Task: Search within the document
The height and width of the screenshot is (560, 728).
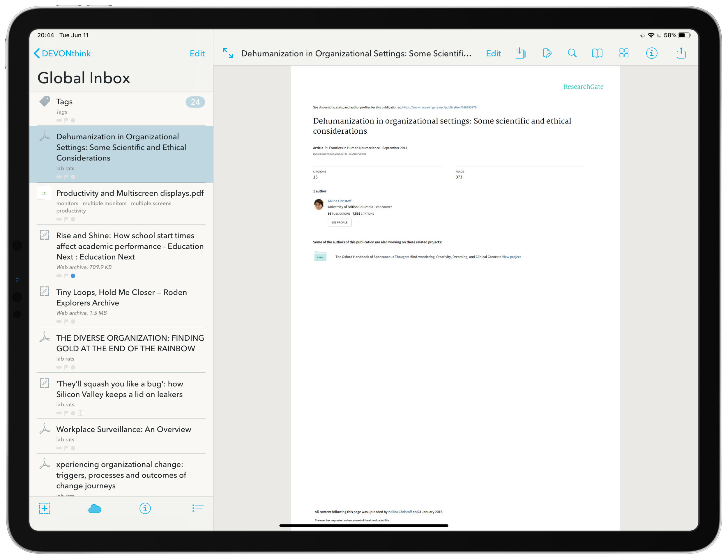Action: pyautogui.click(x=572, y=53)
